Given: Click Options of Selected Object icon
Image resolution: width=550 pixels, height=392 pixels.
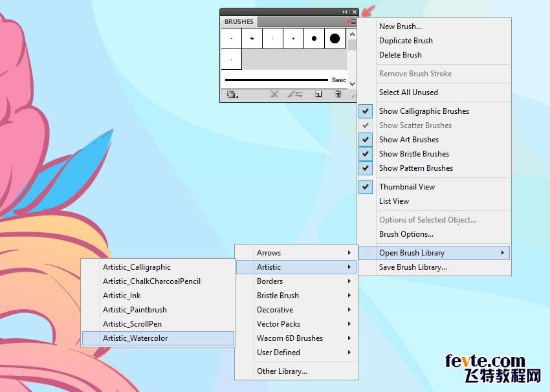Looking at the screenshot, I should click(x=295, y=94).
